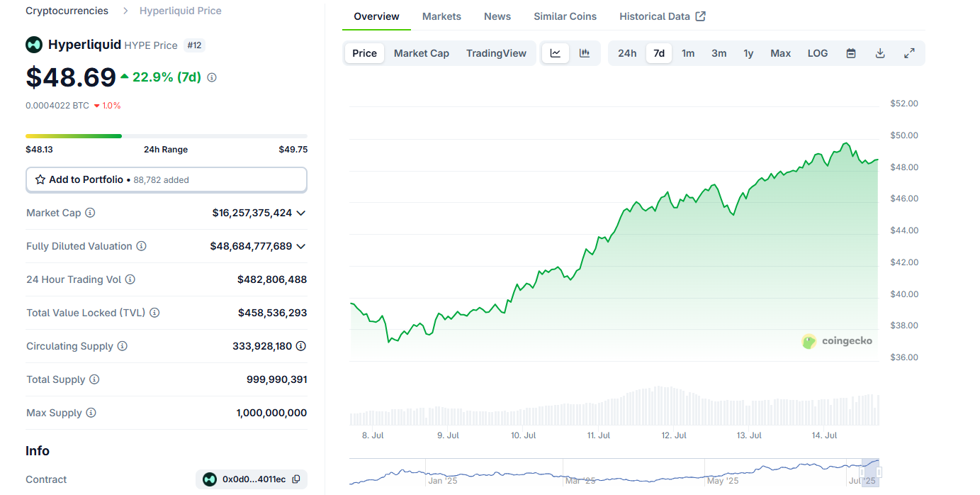This screenshot has width=980, height=495.
Task: Select the 1y time range
Action: pyautogui.click(x=748, y=53)
